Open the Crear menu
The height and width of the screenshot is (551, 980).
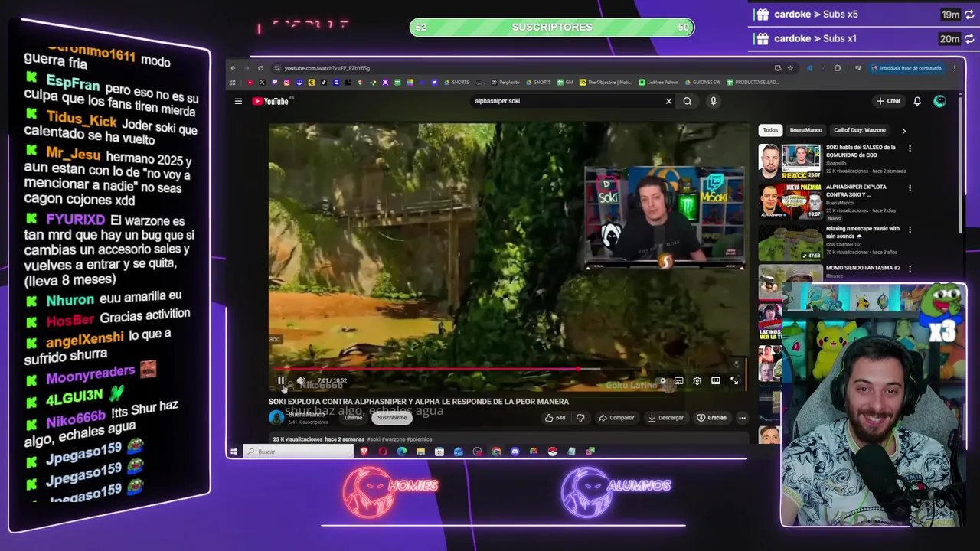point(889,101)
